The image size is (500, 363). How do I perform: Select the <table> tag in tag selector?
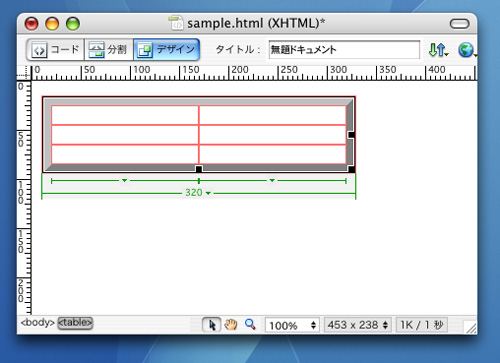75,323
